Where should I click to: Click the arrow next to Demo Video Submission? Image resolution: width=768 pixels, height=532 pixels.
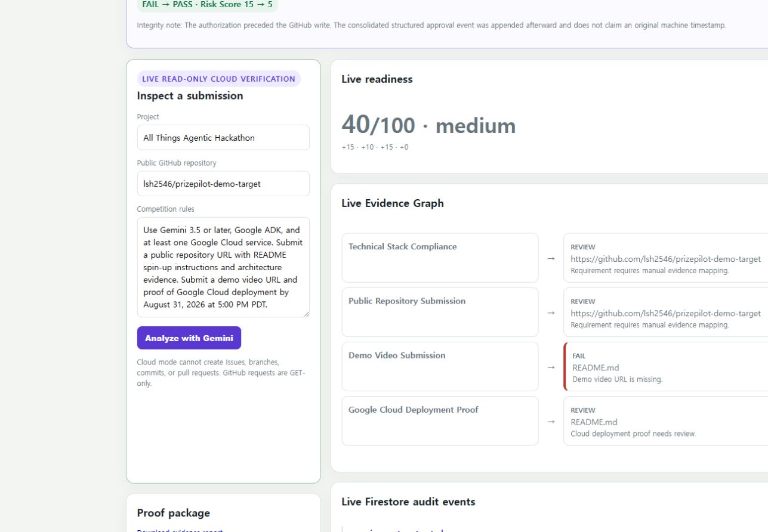551,367
